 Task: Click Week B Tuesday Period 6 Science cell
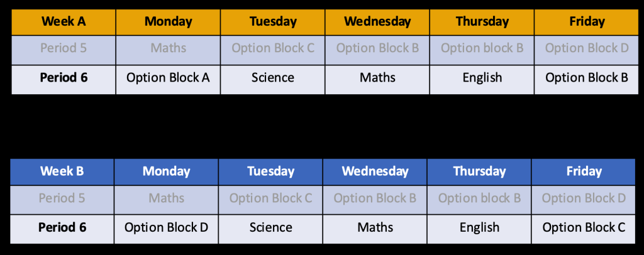270,227
